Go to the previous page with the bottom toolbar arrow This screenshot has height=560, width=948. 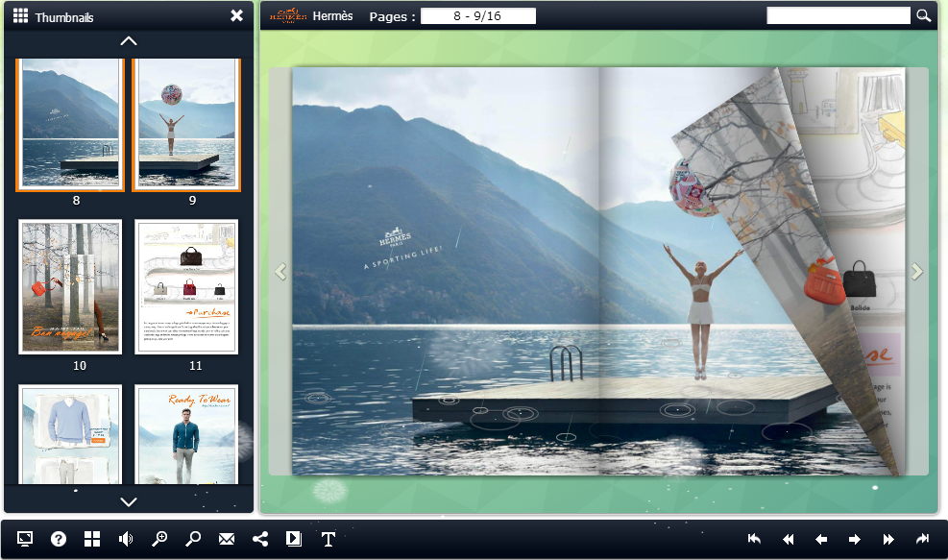821,539
